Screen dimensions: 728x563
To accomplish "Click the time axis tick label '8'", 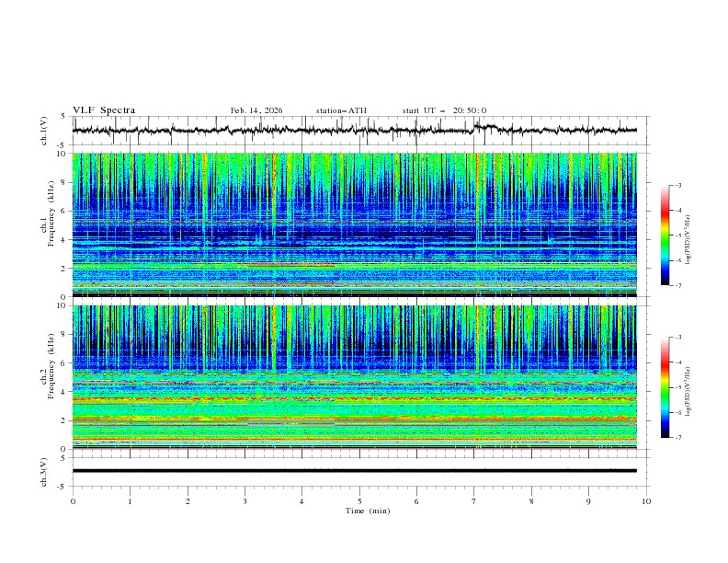I will [531, 501].
